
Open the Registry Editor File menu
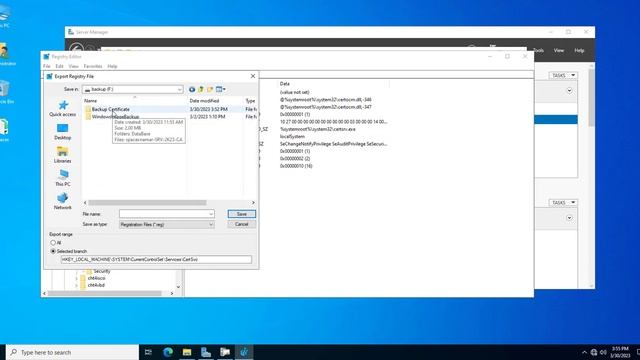coord(47,67)
